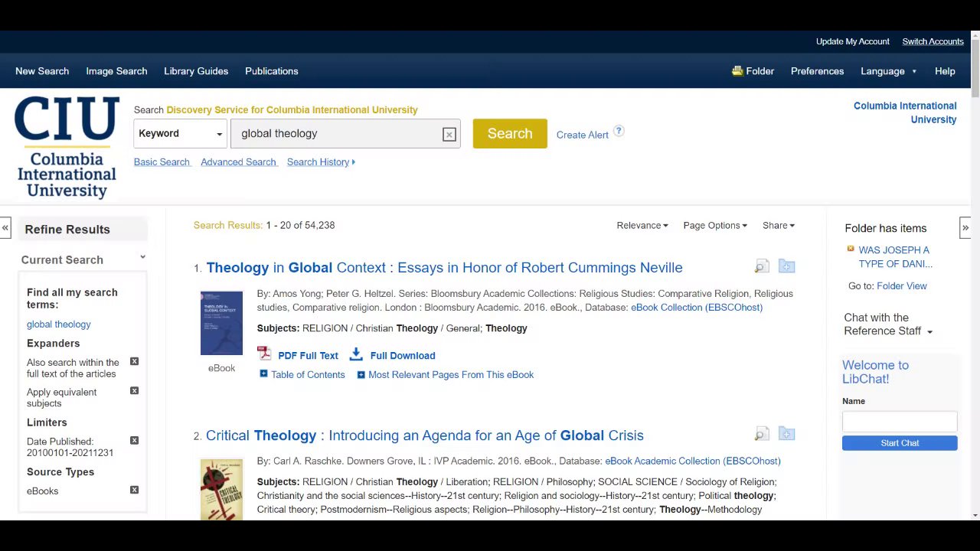Open Image Search in the top menu
Viewport: 980px width, 551px height.
click(x=116, y=71)
